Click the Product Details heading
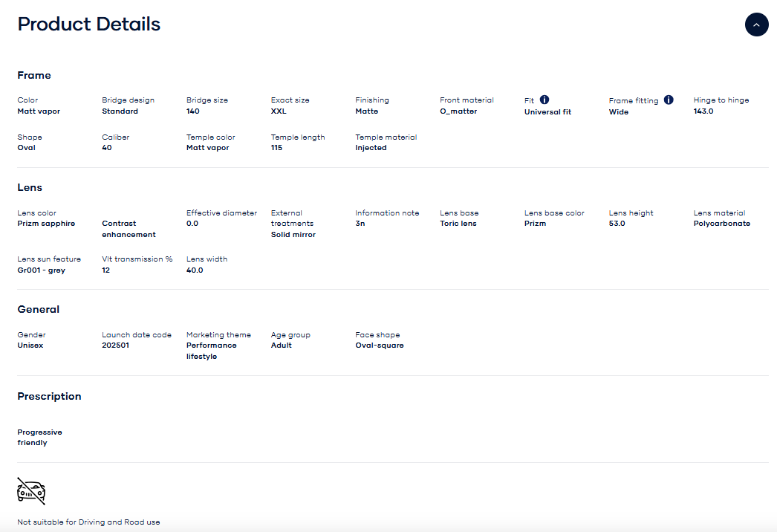 pyautogui.click(x=88, y=24)
